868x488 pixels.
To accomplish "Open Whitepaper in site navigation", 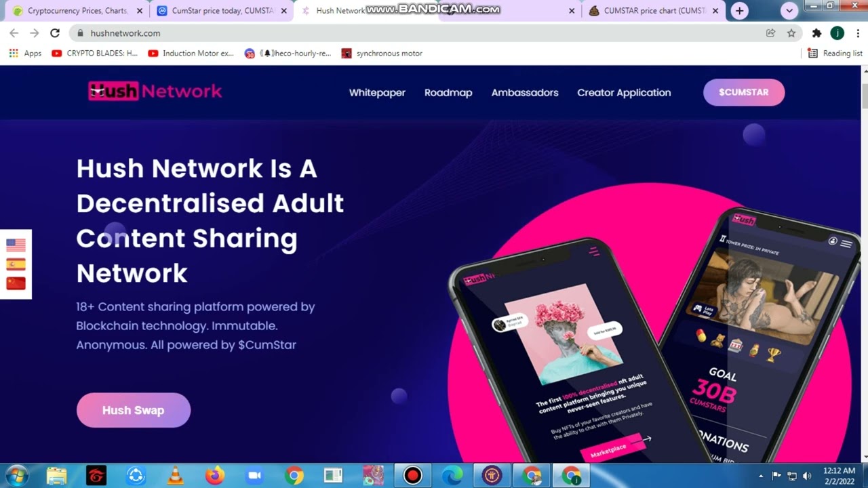I will (x=377, y=93).
